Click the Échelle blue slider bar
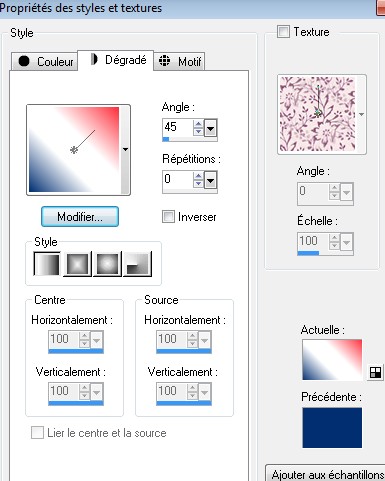This screenshot has height=481, width=385. click(x=325, y=253)
